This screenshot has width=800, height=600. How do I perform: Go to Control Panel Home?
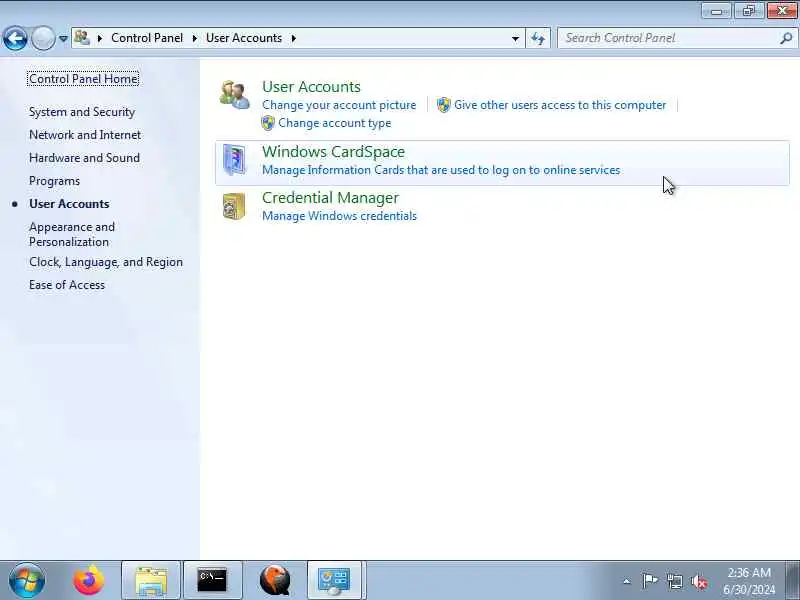(83, 79)
